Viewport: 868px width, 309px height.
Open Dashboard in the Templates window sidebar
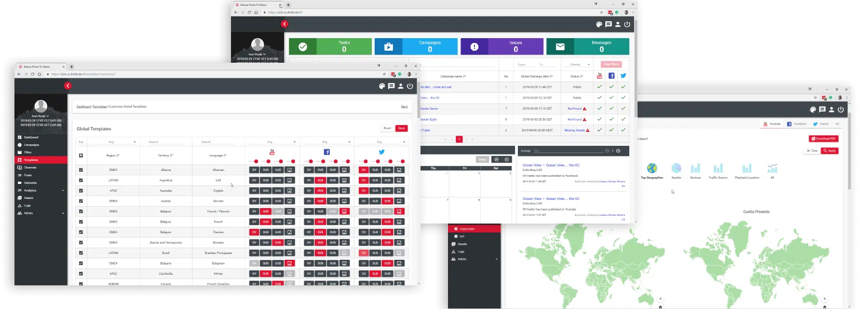[31, 137]
